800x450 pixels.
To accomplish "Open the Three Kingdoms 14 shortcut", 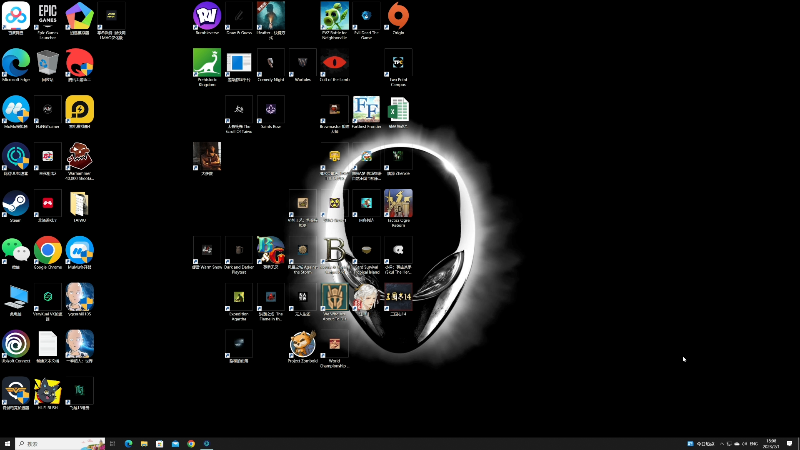I will click(398, 297).
